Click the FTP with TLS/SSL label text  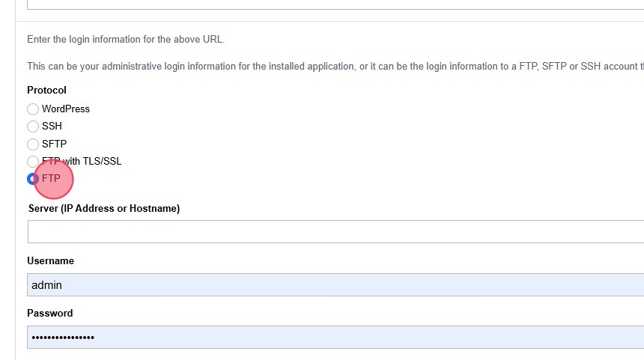pyautogui.click(x=82, y=162)
